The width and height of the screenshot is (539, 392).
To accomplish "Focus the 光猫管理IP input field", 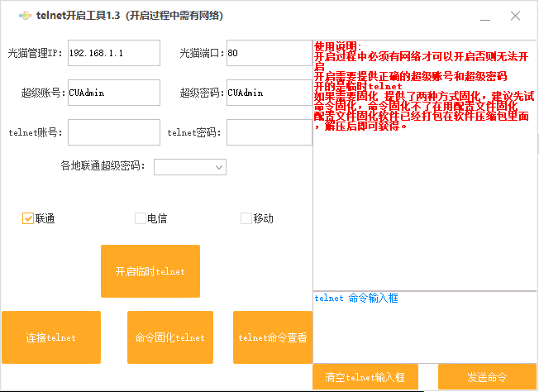I will tap(114, 53).
